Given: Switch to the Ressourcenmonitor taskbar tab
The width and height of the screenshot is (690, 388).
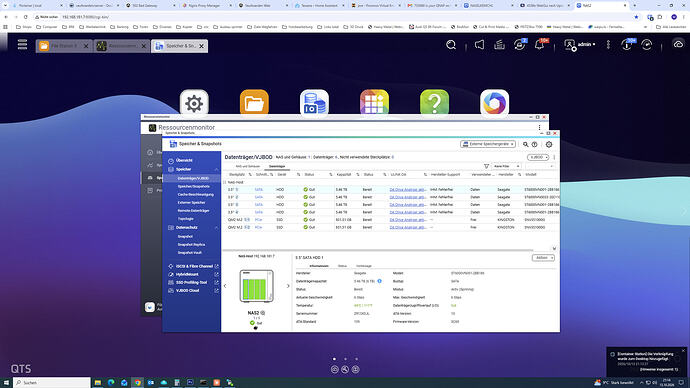Looking at the screenshot, I should click(122, 46).
